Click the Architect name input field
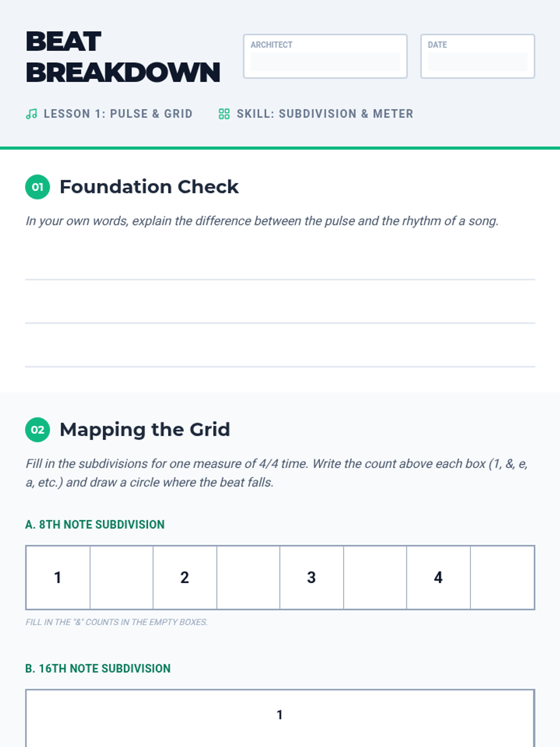The height and width of the screenshot is (747, 560). [325, 62]
